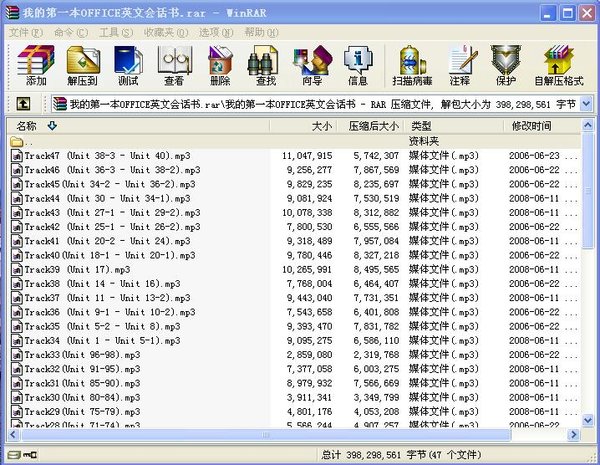Click the 资料夹 type cell
This screenshot has height=465, width=600.
tap(424, 142)
